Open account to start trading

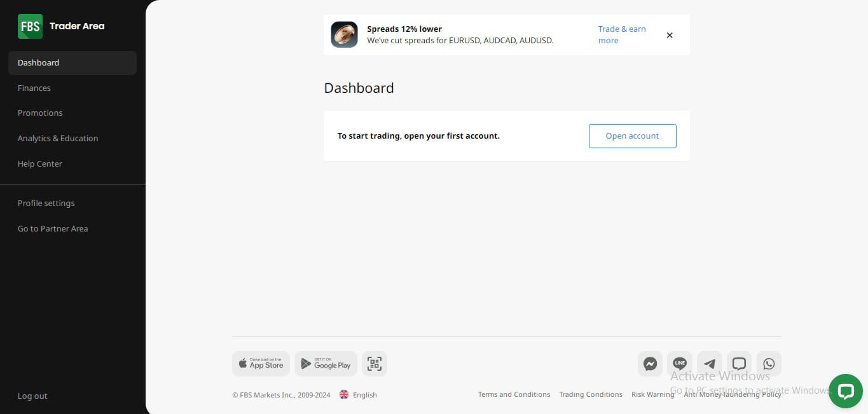(x=632, y=135)
